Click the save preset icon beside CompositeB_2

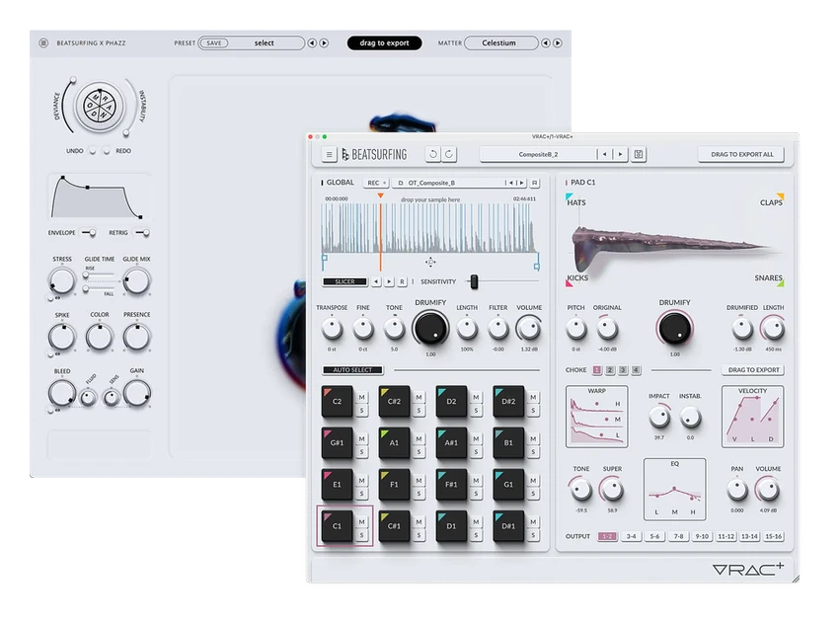pyautogui.click(x=638, y=154)
